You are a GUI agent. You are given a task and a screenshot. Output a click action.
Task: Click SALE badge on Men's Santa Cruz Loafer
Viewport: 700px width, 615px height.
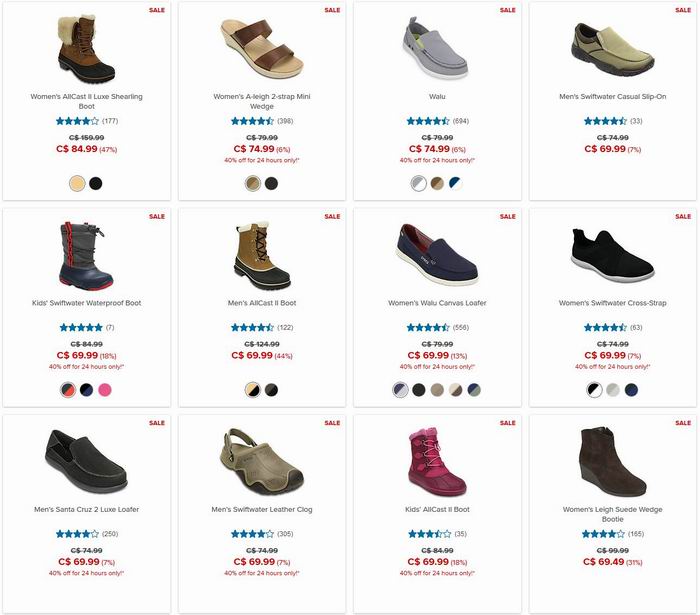pos(157,423)
